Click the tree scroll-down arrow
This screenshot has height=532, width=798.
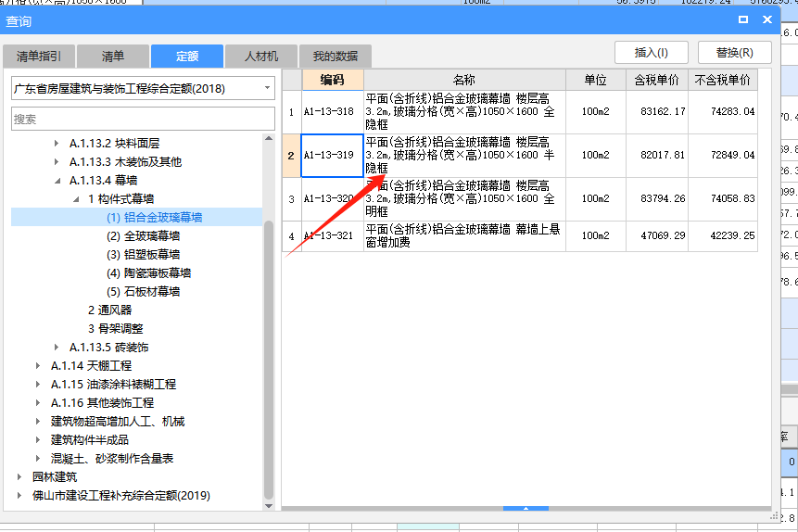point(269,506)
